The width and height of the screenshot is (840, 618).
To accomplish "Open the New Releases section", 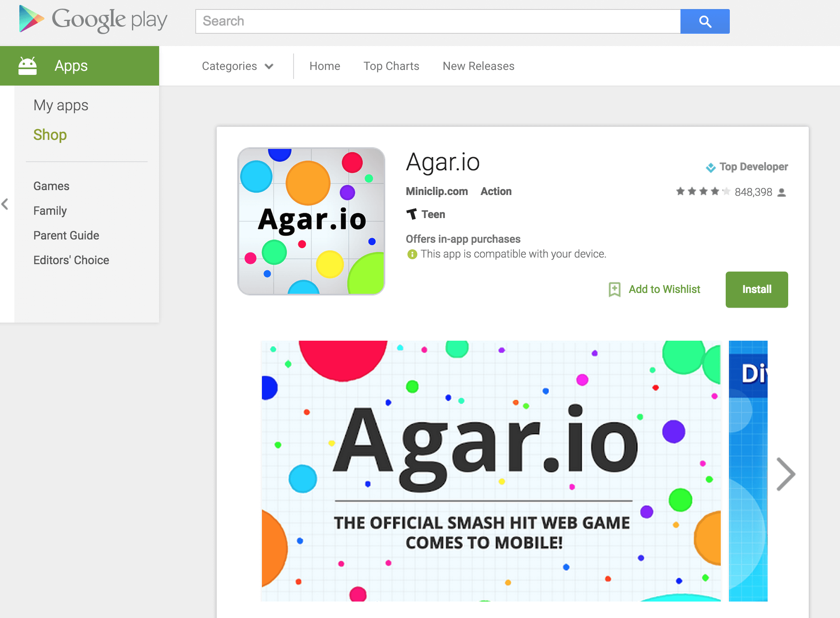I will click(x=478, y=66).
